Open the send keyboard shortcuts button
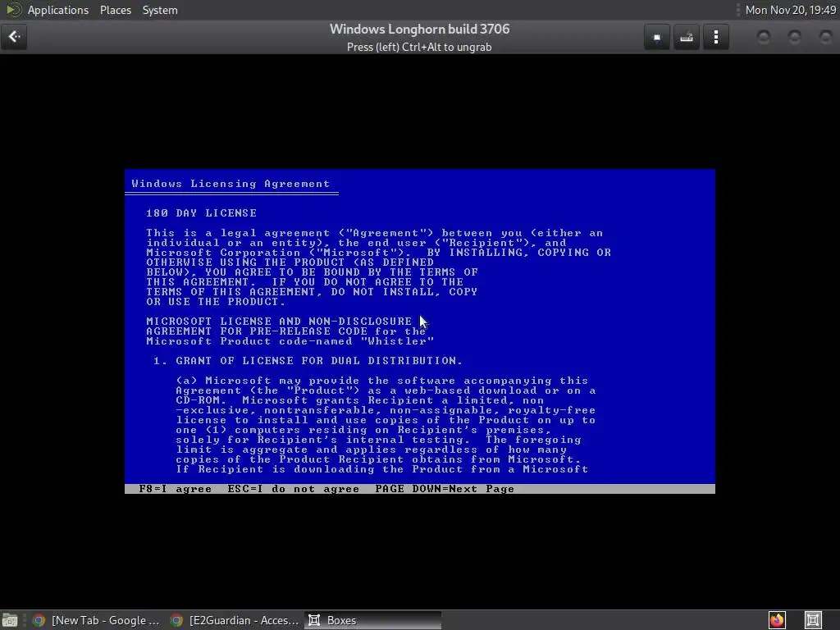 687,38
